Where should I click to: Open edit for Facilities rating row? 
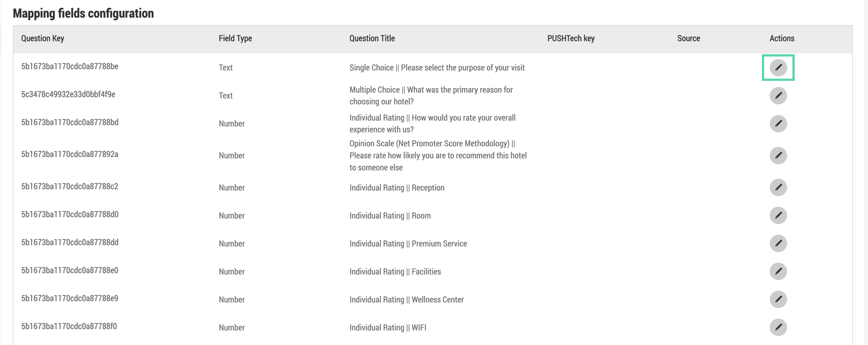(x=778, y=271)
